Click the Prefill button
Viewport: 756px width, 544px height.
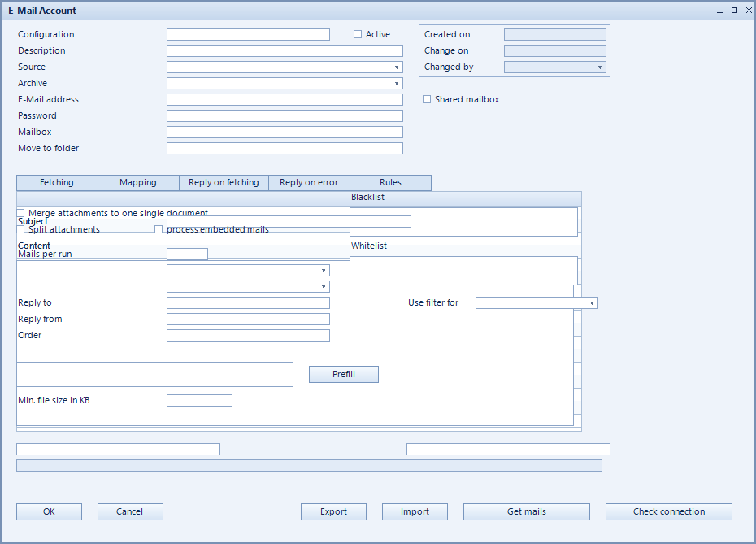point(344,374)
